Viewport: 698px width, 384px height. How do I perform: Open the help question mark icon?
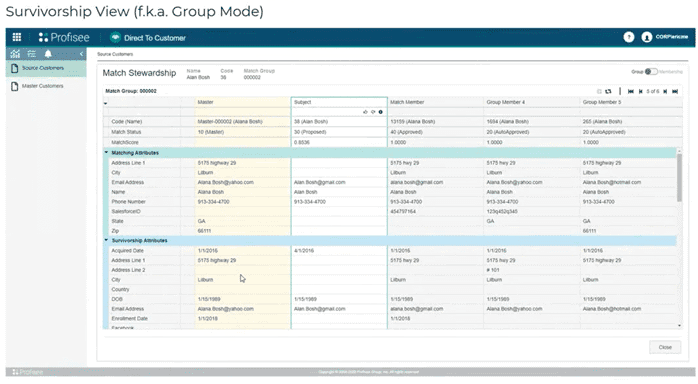pos(629,37)
